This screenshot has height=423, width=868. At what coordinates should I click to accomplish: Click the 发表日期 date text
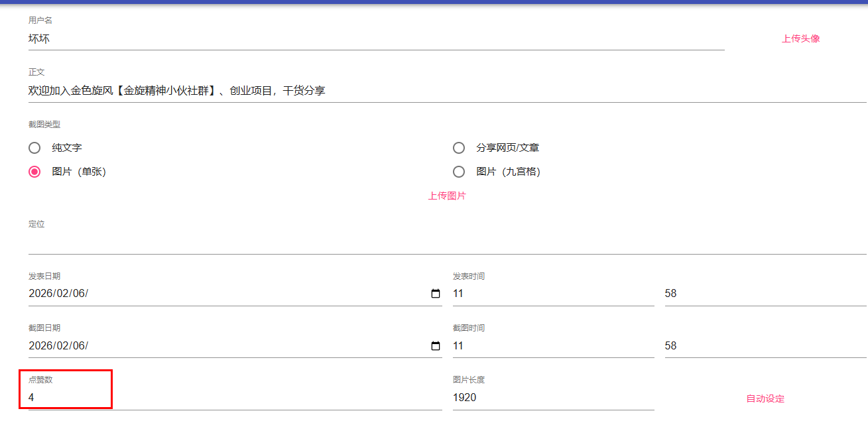58,294
